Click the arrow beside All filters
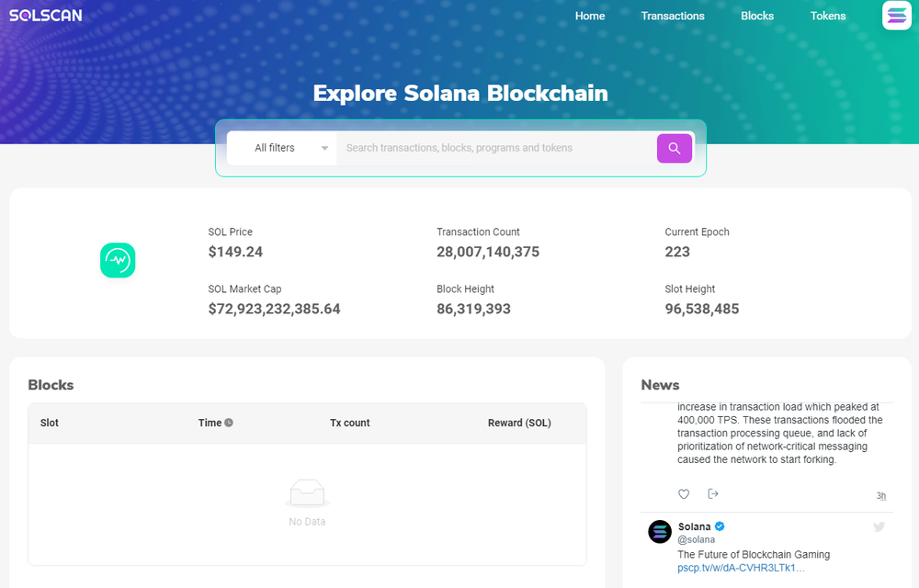 tap(324, 149)
